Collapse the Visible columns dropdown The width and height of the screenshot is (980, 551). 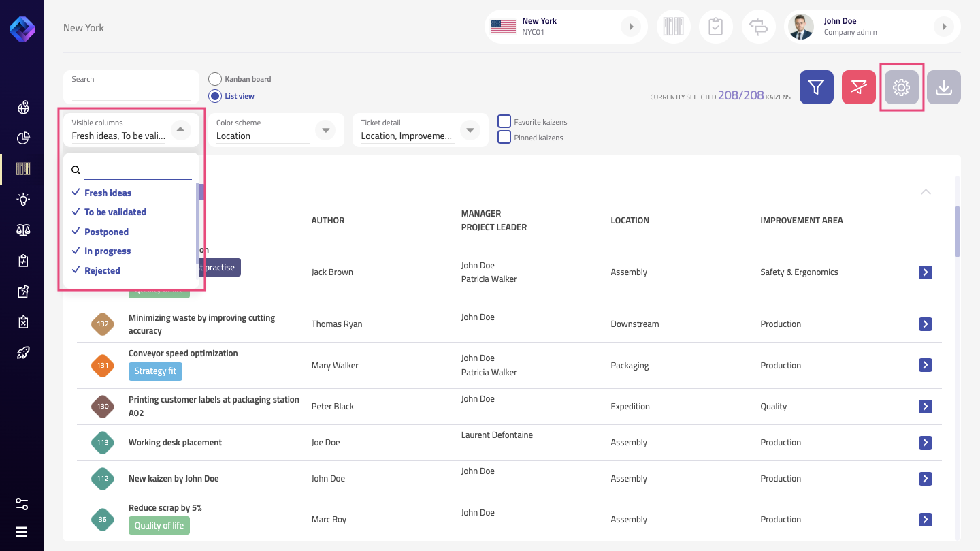(180, 129)
